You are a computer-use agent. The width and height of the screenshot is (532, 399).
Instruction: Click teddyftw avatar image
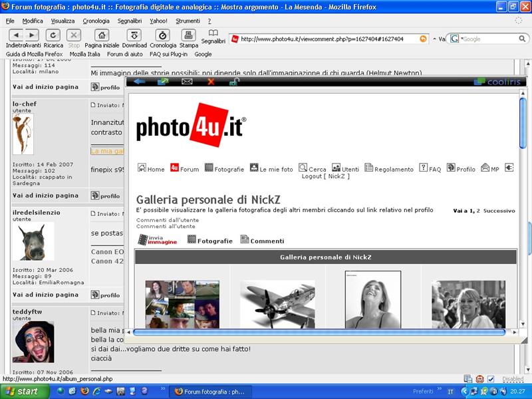33,342
